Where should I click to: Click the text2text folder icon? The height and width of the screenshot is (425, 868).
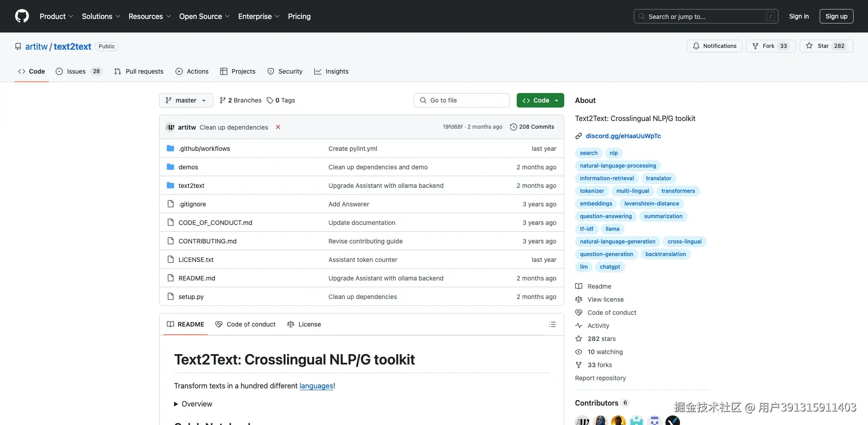click(x=170, y=185)
